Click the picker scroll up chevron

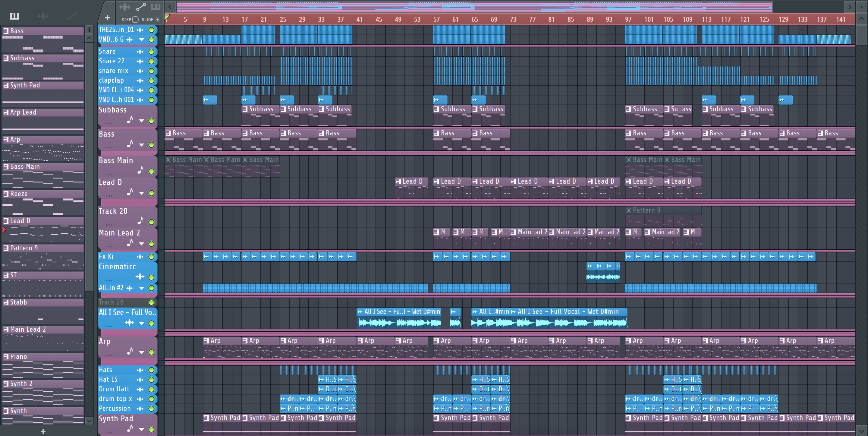pos(89,38)
